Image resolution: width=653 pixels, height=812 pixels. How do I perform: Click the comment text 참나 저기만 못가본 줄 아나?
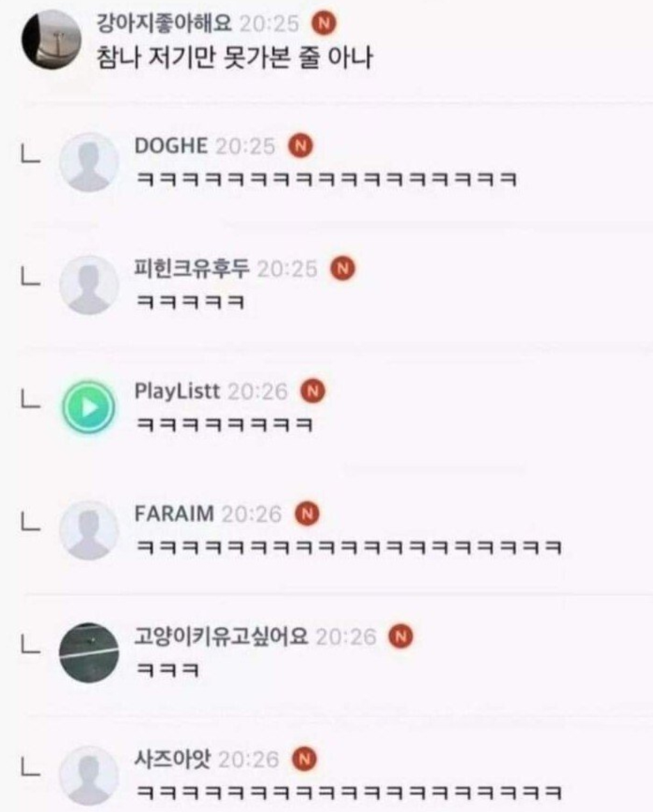tap(234, 58)
